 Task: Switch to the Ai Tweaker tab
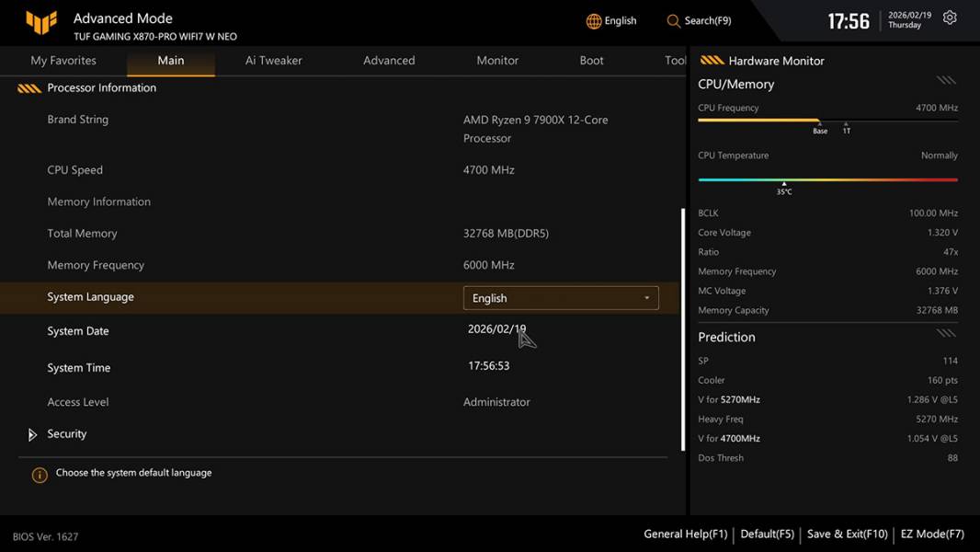coord(273,61)
